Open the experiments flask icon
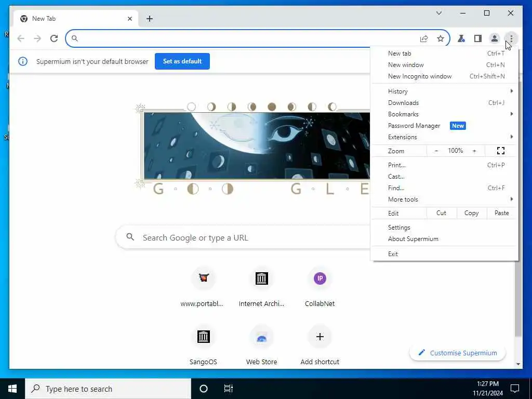 click(461, 38)
